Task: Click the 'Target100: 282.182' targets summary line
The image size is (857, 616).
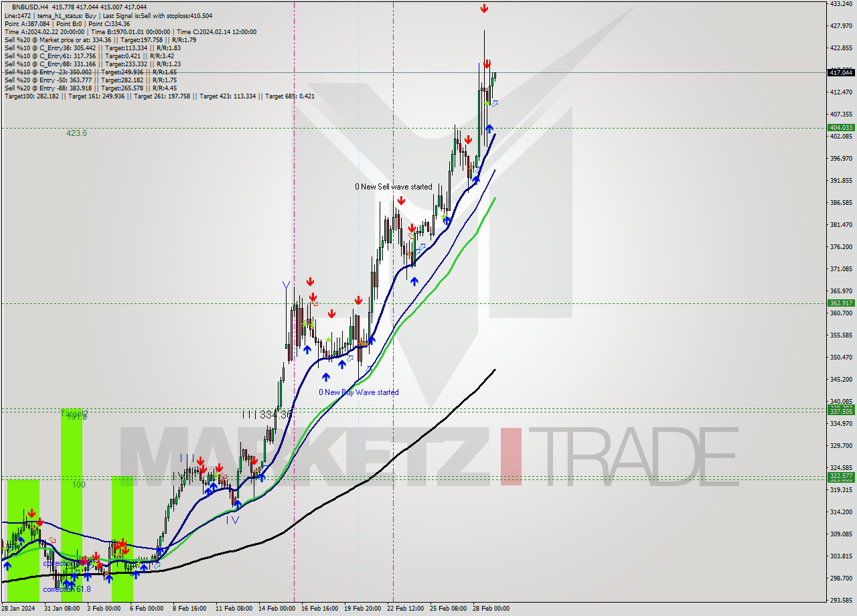Action: 159,96
